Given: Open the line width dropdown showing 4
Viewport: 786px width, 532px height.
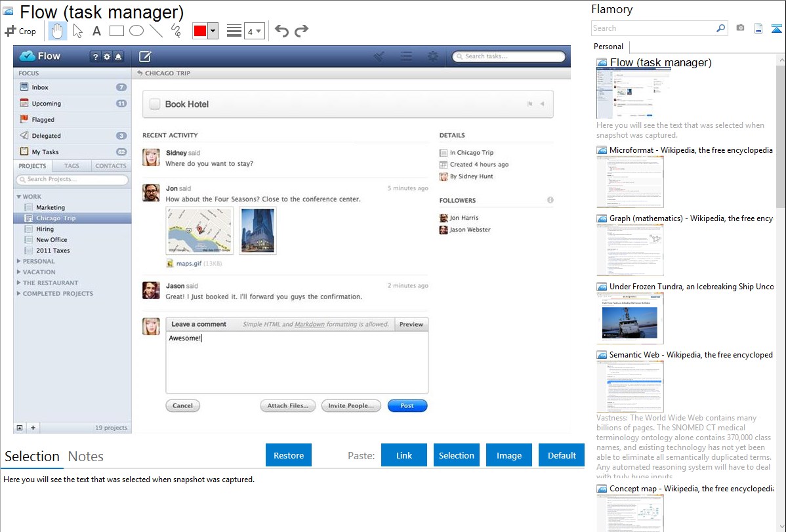Looking at the screenshot, I should [255, 31].
